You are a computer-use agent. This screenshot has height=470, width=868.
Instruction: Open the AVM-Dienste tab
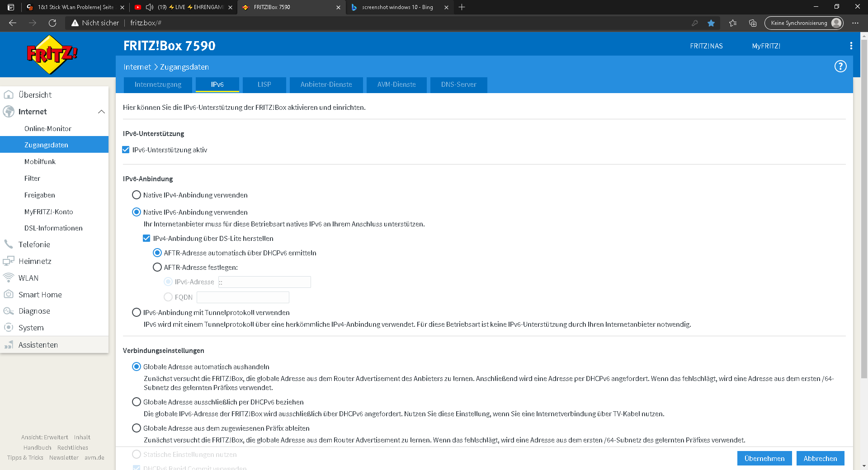396,85
